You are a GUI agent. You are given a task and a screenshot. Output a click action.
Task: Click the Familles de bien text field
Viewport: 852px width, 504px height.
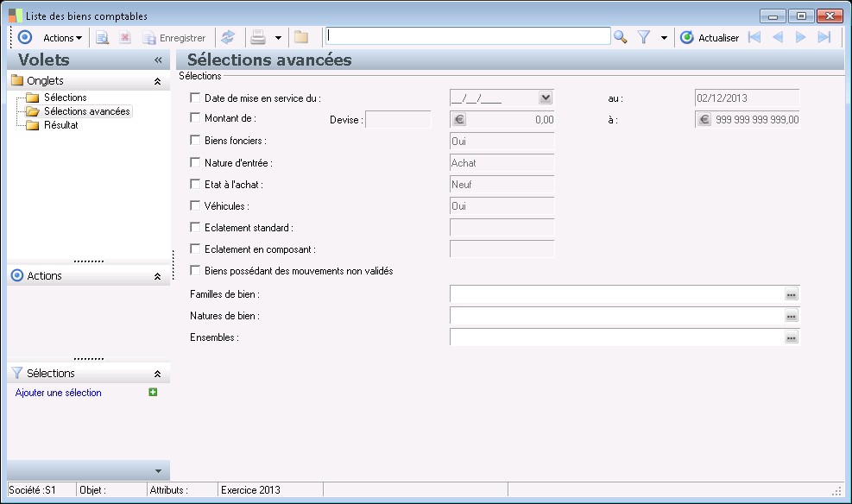click(616, 293)
